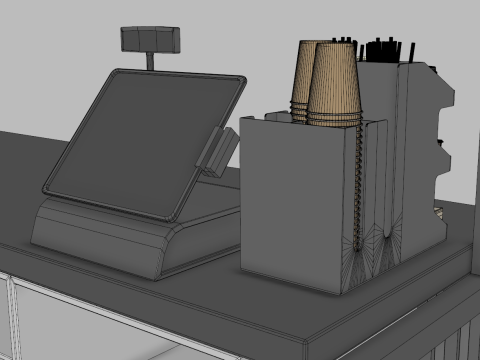Select the black stirrers in the organizer
This screenshot has height=360, width=480.
click(x=383, y=50)
